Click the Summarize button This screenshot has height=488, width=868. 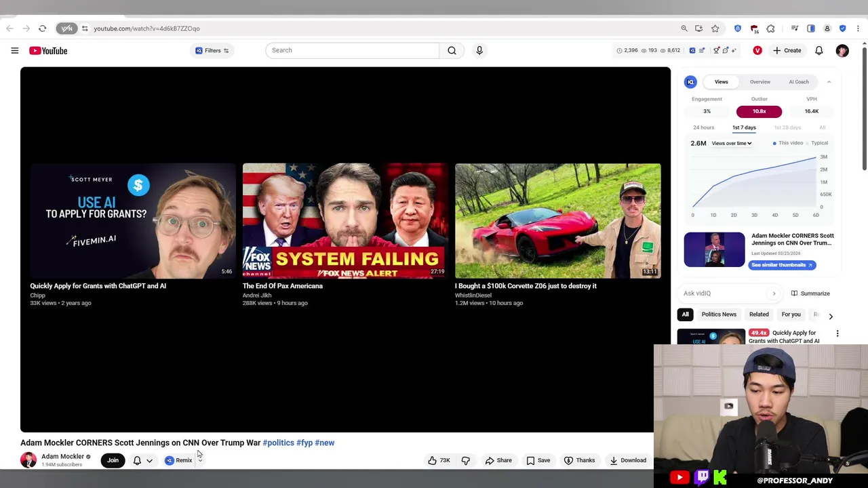tap(811, 293)
